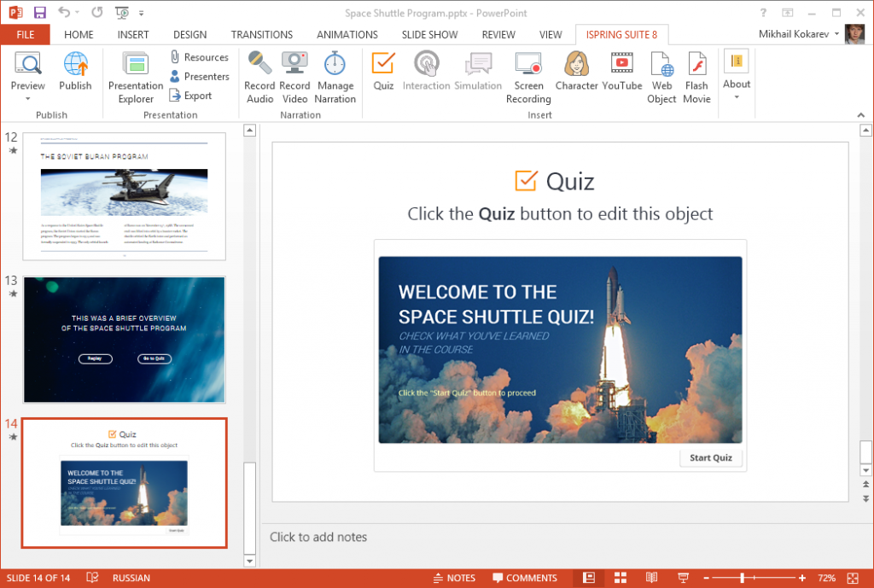The image size is (874, 588).
Task: Select slide 14 Quiz thumbnail
Action: [125, 483]
